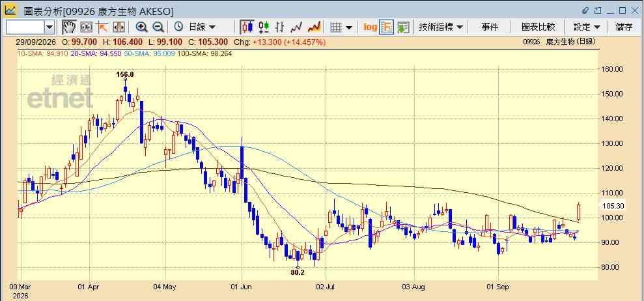Click the 03 Aug date axis label

(414, 287)
